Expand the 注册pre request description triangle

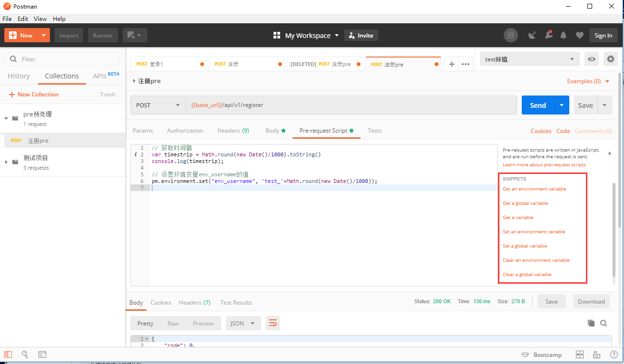134,81
